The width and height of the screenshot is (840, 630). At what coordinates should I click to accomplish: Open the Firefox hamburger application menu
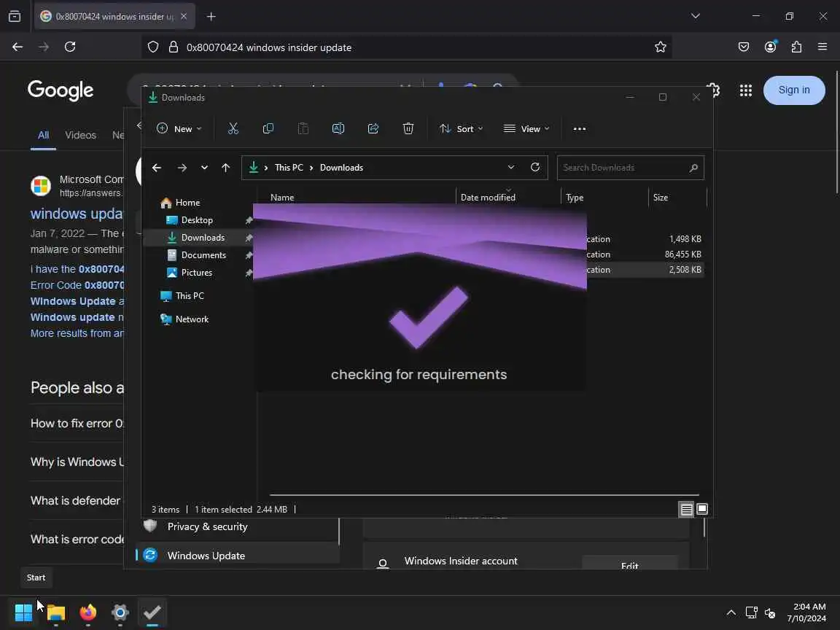(822, 47)
